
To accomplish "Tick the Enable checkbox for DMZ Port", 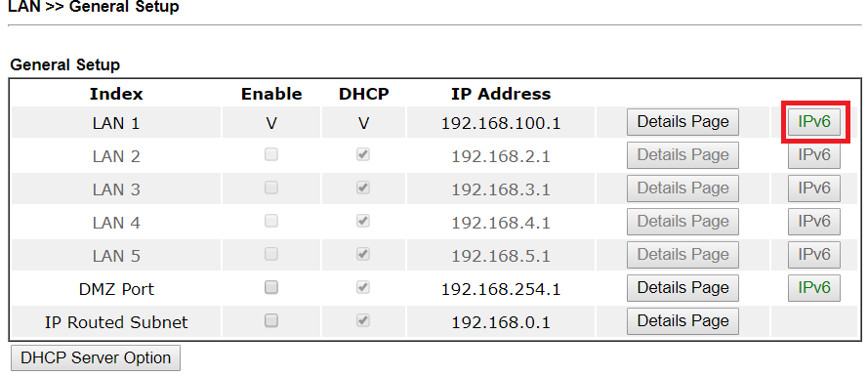I will pyautogui.click(x=271, y=287).
